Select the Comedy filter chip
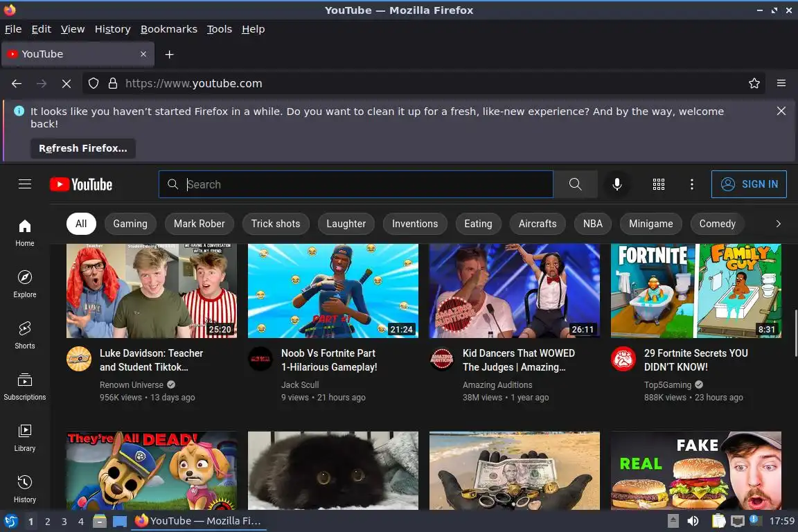This screenshot has width=798, height=532. (718, 224)
